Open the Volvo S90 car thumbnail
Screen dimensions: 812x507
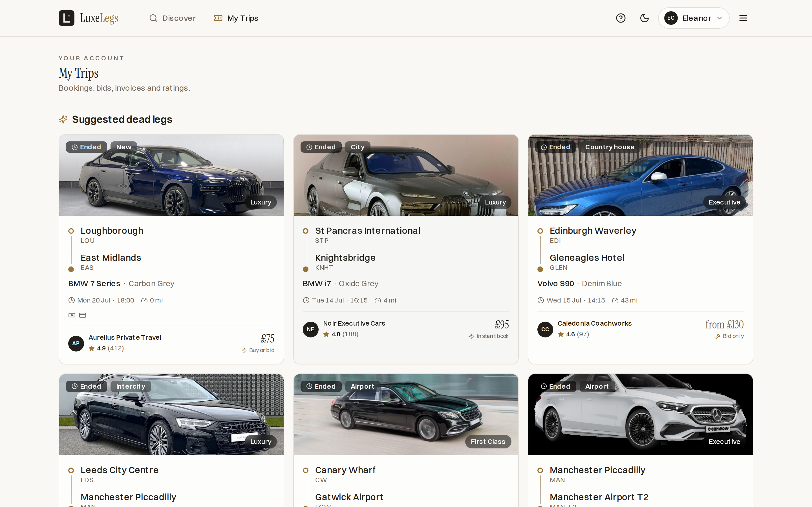pos(640,175)
